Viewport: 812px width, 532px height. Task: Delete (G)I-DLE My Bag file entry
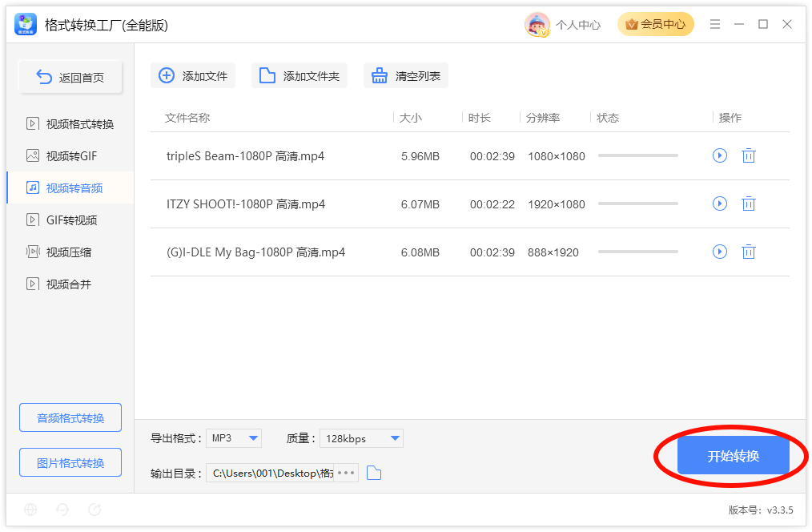tap(748, 252)
